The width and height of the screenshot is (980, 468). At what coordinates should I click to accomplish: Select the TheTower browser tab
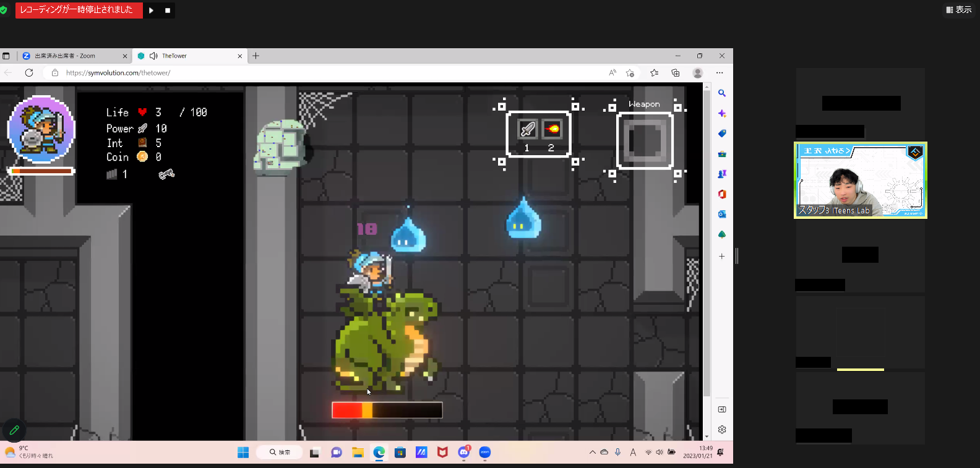coord(190,56)
